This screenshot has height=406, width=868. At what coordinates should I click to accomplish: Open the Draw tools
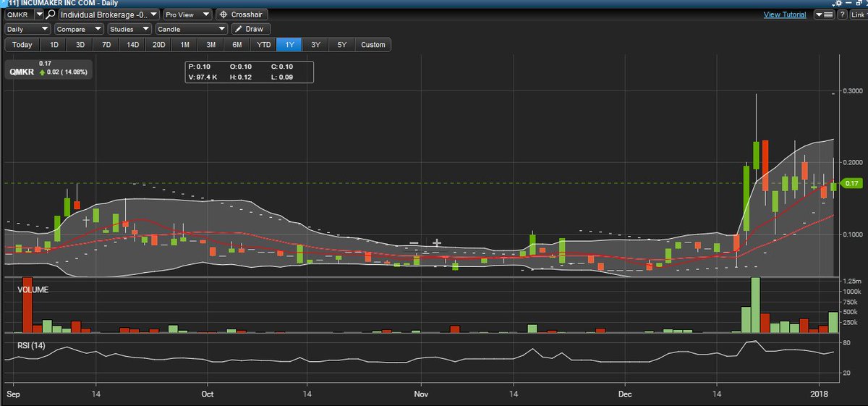(251, 29)
